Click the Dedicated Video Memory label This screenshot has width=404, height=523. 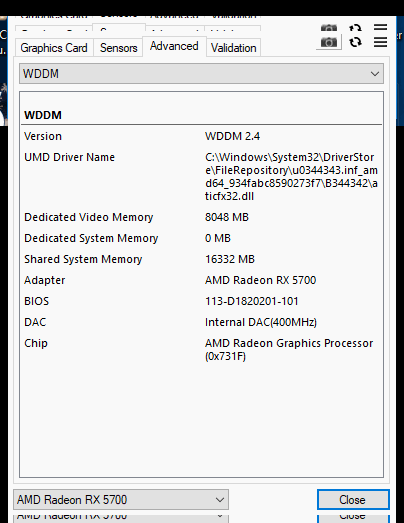click(88, 217)
